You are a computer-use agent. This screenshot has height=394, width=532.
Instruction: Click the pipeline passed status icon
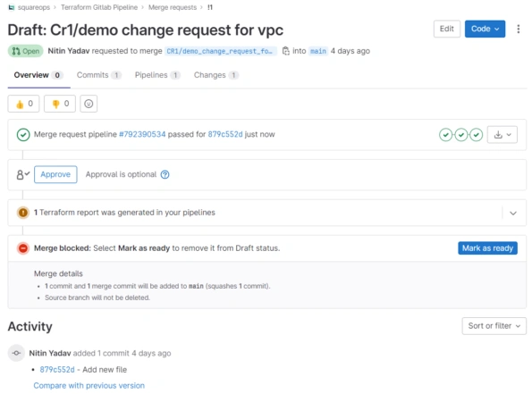click(x=23, y=135)
